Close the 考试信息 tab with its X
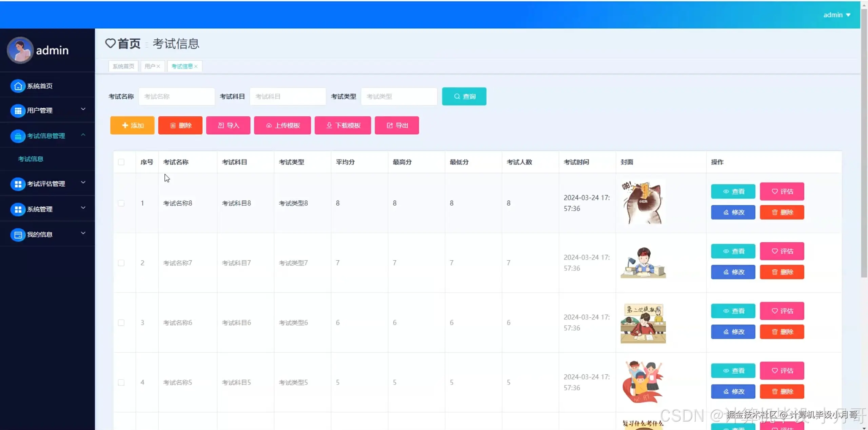Viewport: 868px width, 430px height. coord(196,67)
